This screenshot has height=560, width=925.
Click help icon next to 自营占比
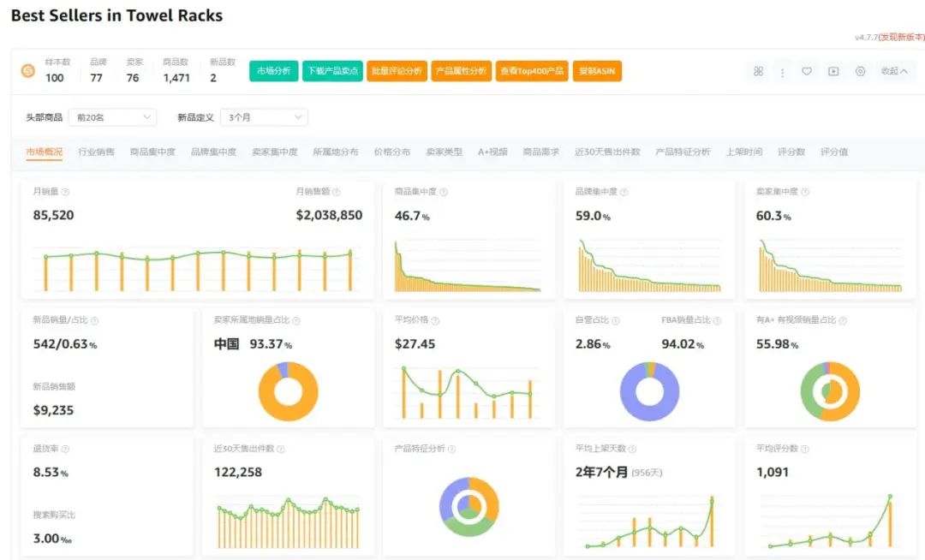616,321
